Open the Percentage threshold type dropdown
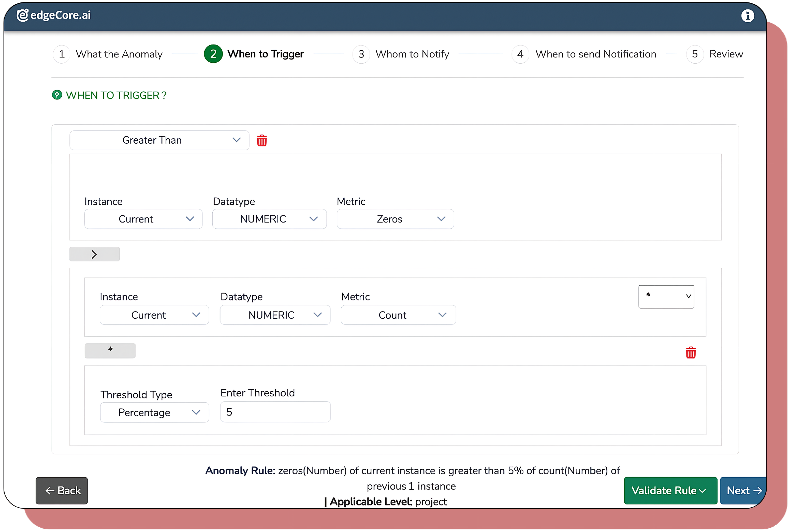Viewport: 789px width, 532px height. pyautogui.click(x=154, y=412)
